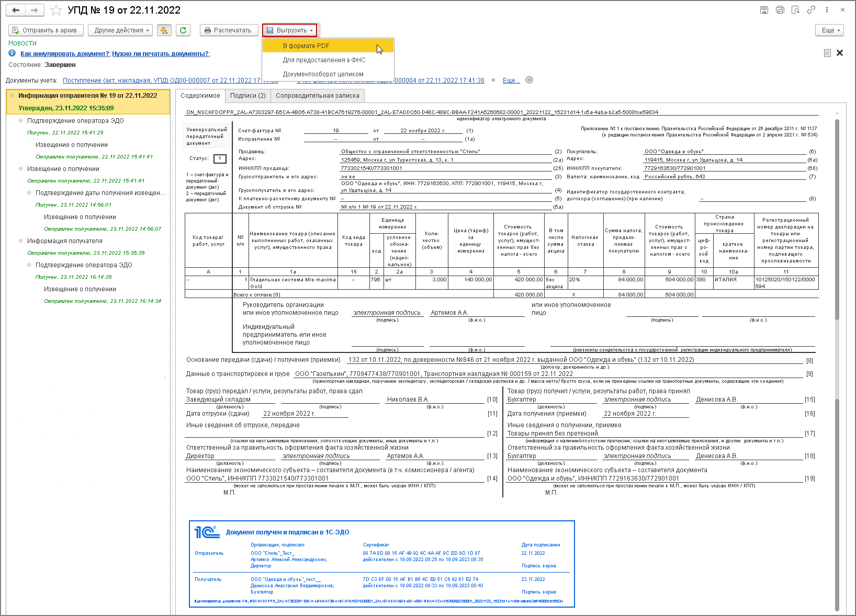Select Отправлен получателю, 23.11.2022 16:14:34

point(103,301)
